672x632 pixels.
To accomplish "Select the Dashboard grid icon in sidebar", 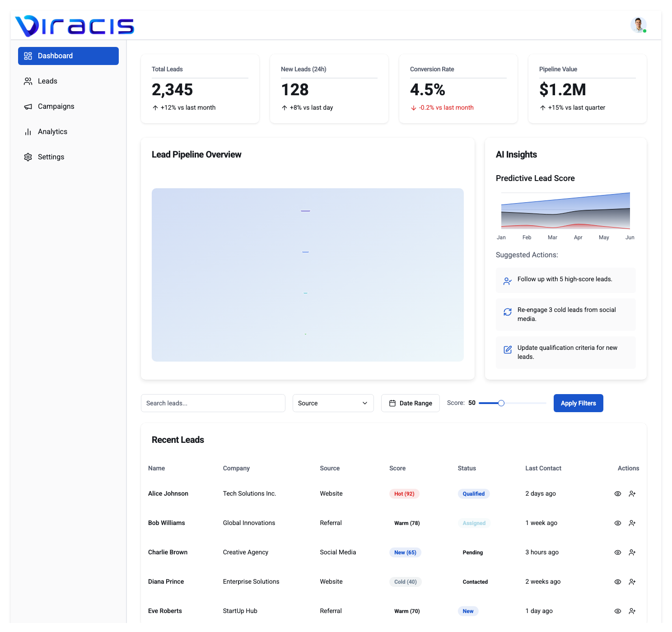I will [x=28, y=56].
